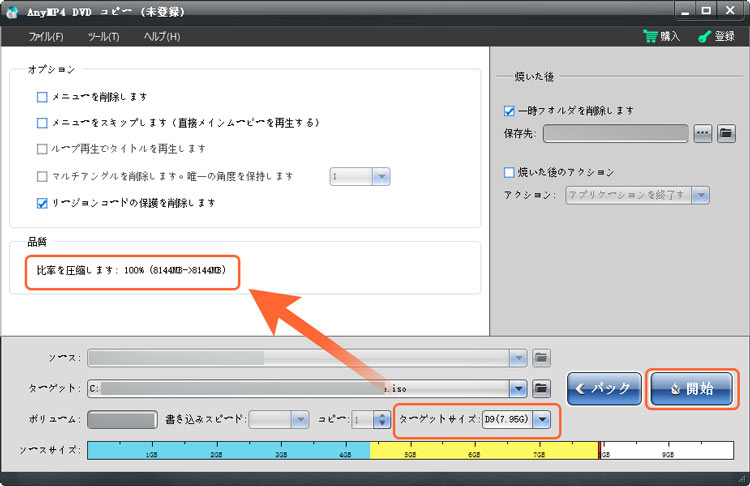Click the 比率を圧縮します 100% text
Screen dimensions: 750x486
point(132,270)
